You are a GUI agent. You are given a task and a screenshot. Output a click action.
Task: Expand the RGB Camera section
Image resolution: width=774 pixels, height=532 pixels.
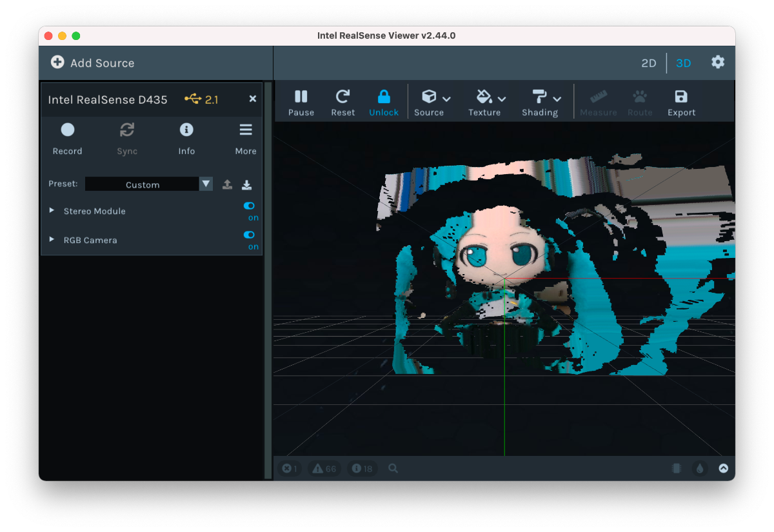point(52,240)
